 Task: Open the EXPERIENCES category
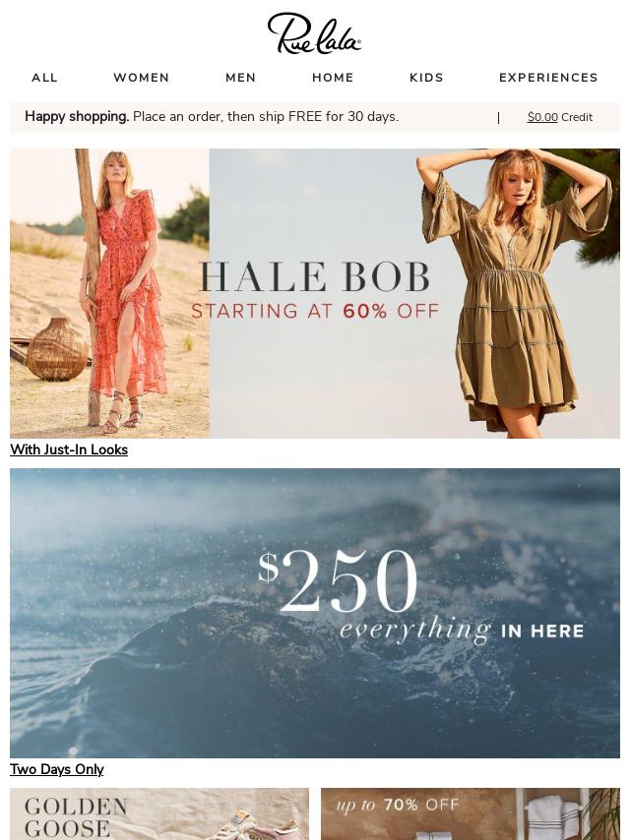point(548,78)
